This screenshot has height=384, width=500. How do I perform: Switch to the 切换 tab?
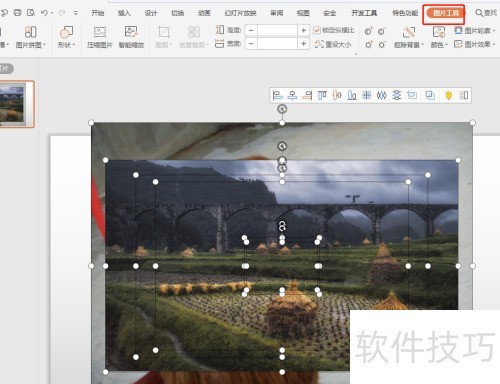point(178,13)
